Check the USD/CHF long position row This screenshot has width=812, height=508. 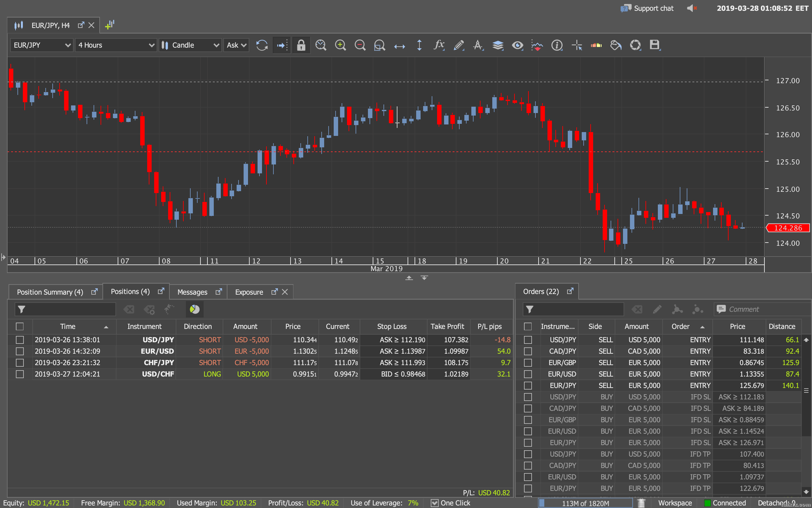pyautogui.click(x=20, y=374)
